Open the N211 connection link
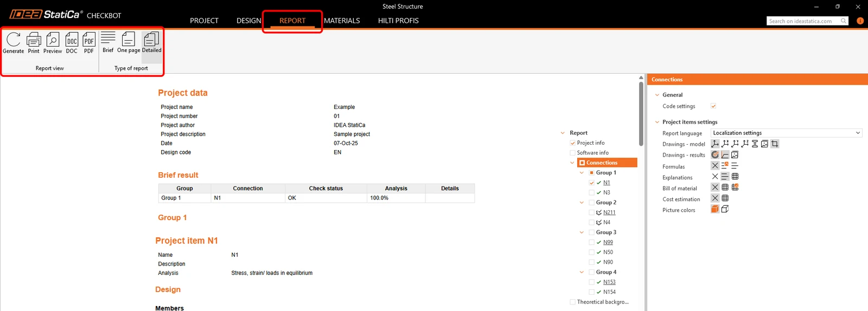Viewport: 868px width, 311px height. [x=609, y=212]
